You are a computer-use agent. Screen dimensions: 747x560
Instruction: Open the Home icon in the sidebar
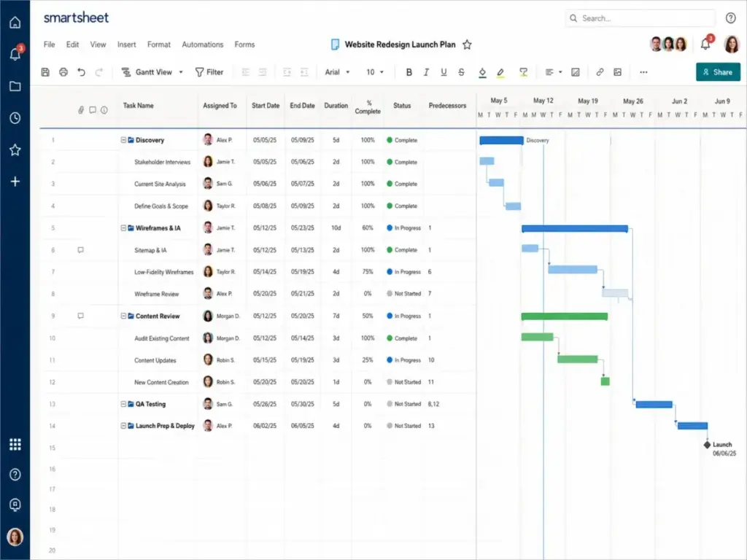pos(15,23)
